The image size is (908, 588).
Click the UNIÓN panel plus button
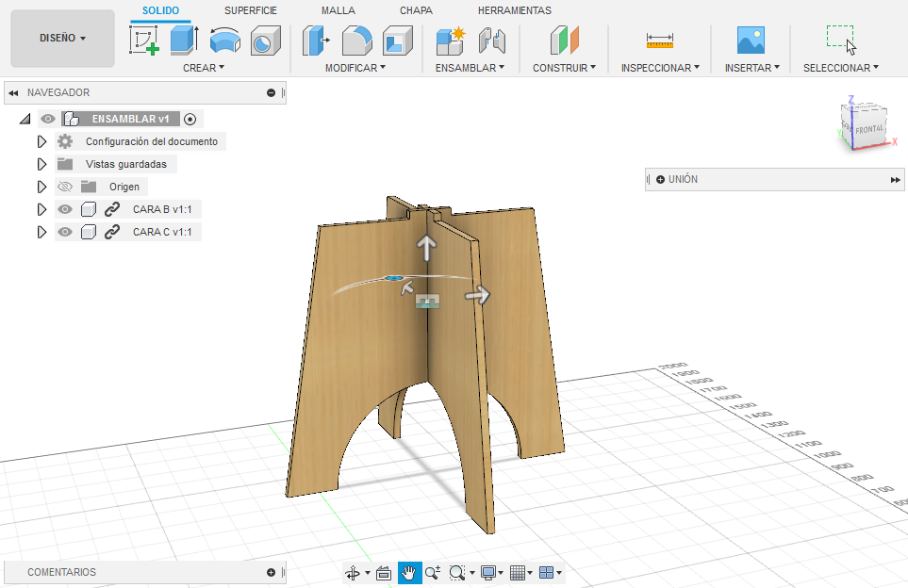(x=660, y=180)
